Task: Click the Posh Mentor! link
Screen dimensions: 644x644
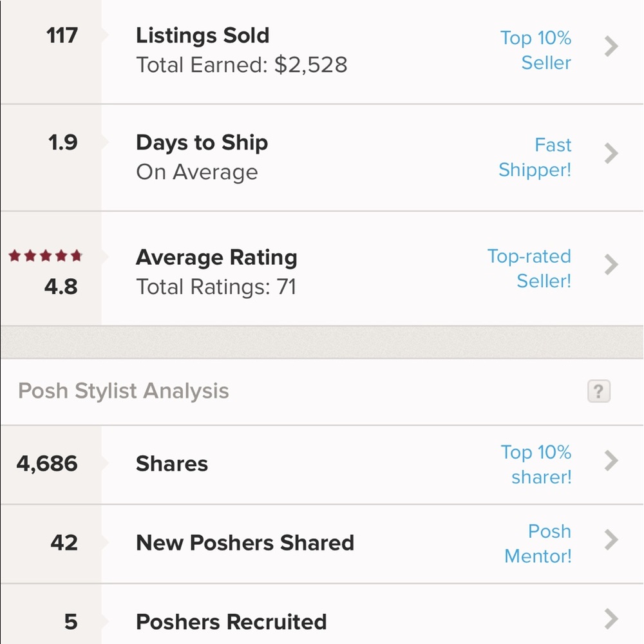Action: pyautogui.click(x=538, y=544)
